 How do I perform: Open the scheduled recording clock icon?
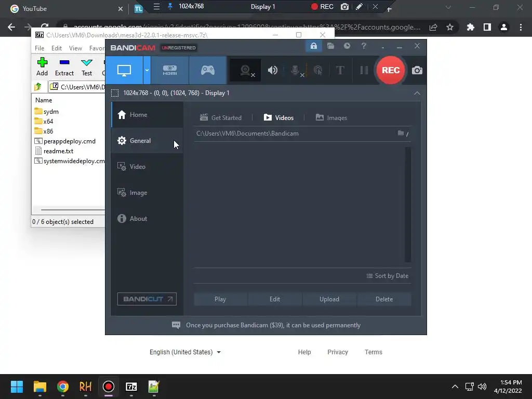347,46
